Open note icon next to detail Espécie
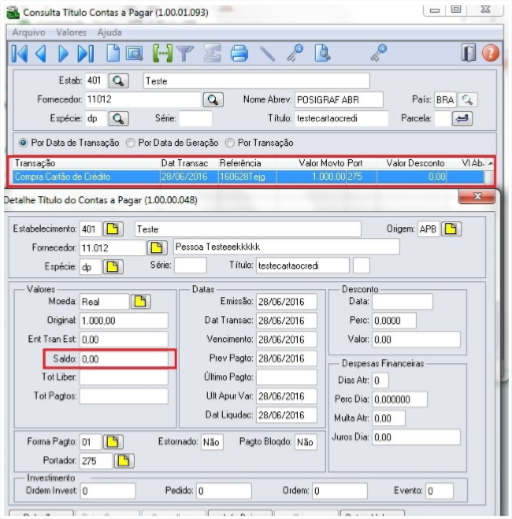The width and height of the screenshot is (512, 519). [x=113, y=267]
